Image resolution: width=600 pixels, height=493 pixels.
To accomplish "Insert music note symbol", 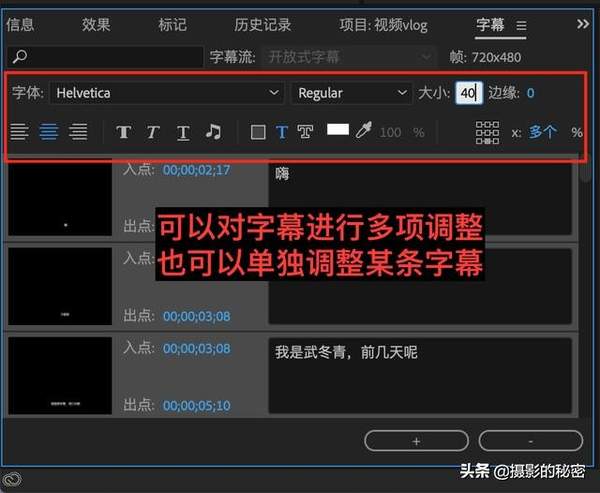I will (213, 132).
